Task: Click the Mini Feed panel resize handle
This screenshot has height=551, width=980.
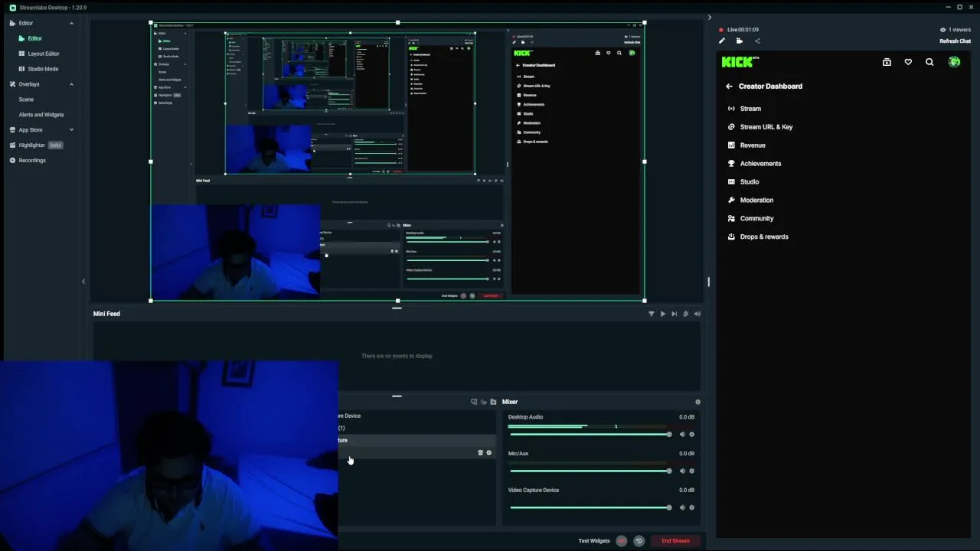Action: [x=397, y=308]
